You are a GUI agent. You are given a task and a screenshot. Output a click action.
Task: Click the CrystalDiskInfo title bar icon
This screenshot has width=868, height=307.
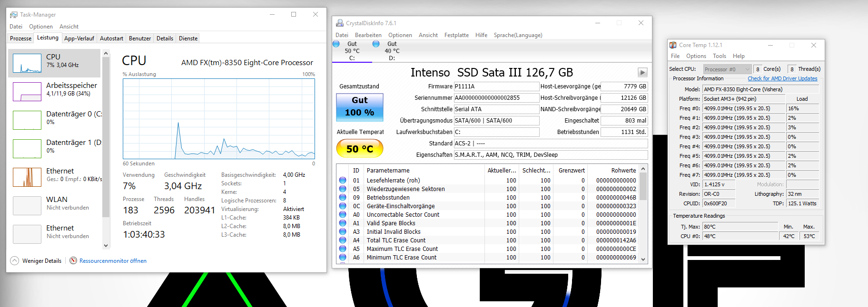340,23
